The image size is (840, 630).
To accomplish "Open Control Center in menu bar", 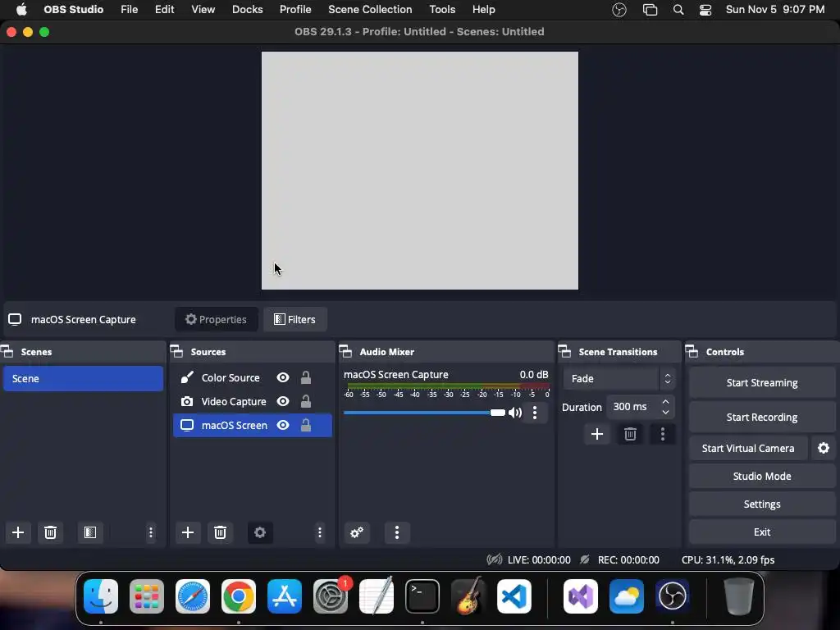I will 705,10.
